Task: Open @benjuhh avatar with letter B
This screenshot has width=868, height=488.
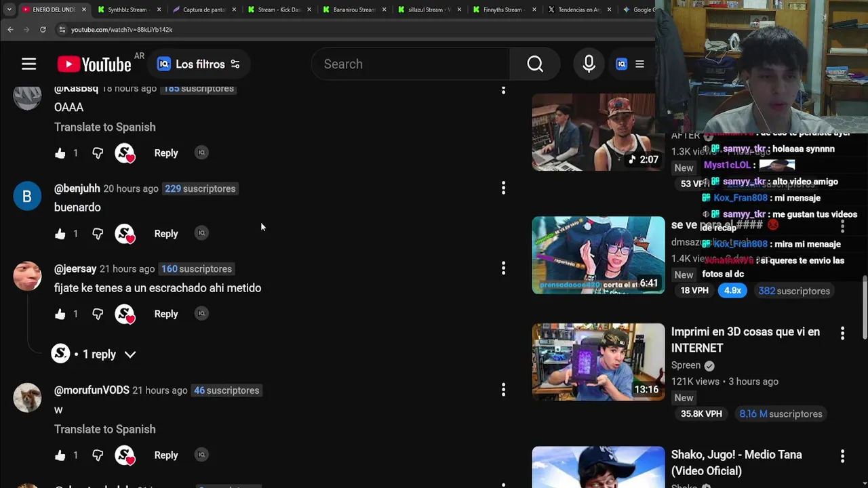Action: point(27,197)
